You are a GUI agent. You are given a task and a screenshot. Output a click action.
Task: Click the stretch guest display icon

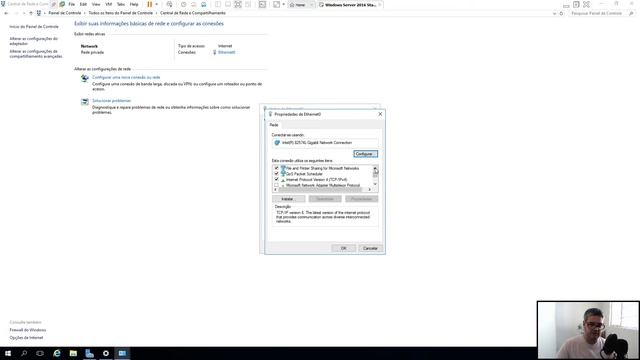[x=276, y=4]
